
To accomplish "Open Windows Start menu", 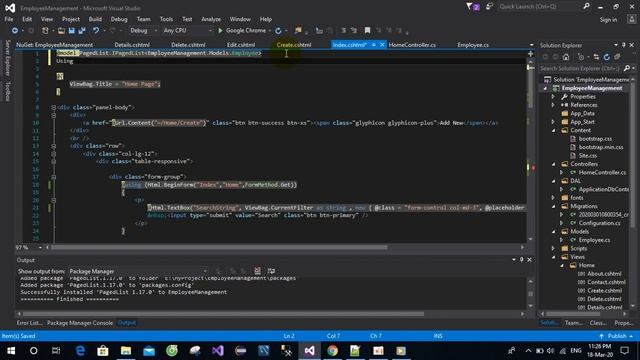I will 11,351.
